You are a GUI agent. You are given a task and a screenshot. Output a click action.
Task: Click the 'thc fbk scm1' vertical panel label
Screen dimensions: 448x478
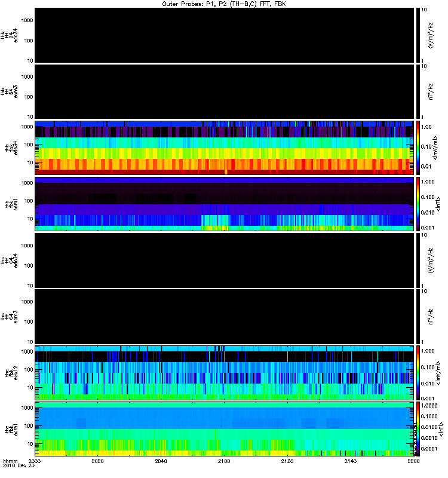[x=11, y=429]
